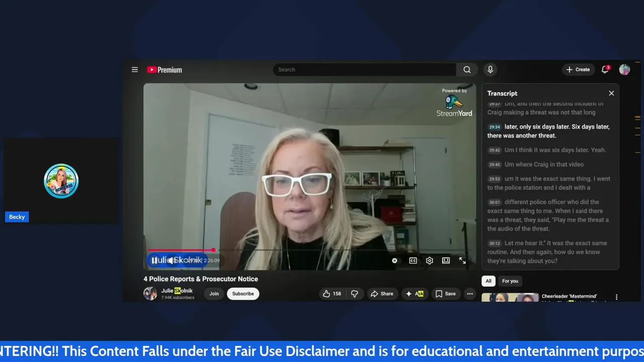The width and height of the screenshot is (644, 362).
Task: Subscribe to Julie Skolnik channel
Action: click(x=243, y=294)
